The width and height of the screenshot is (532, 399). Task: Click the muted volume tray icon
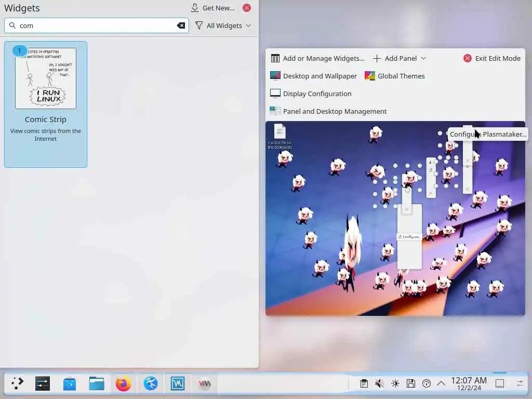[x=380, y=384]
